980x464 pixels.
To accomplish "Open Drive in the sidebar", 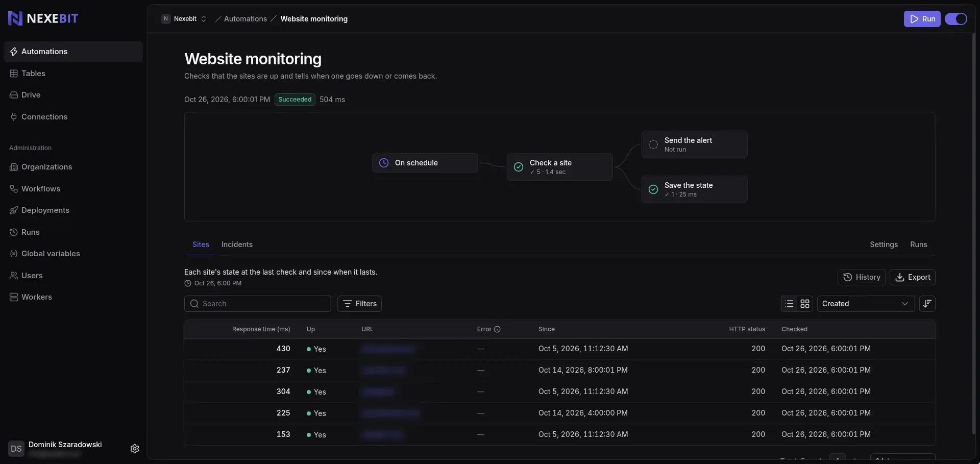I will pyautogui.click(x=73, y=95).
